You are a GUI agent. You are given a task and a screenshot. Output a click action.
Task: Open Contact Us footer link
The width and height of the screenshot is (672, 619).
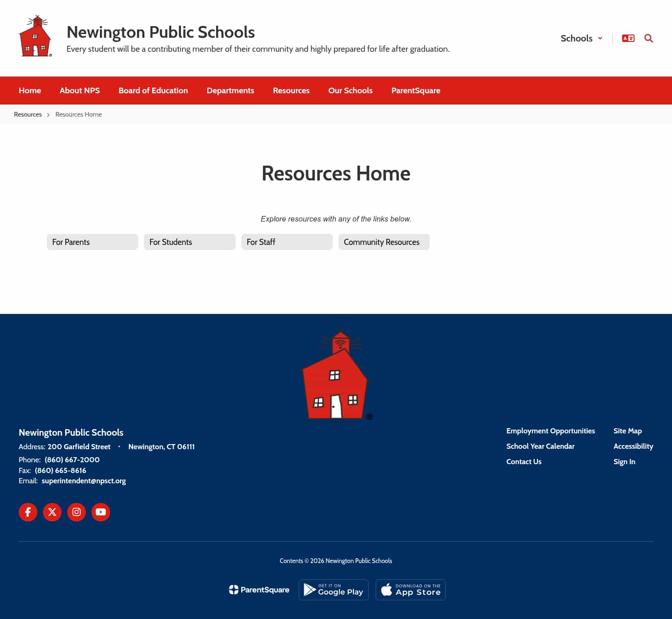click(x=524, y=462)
